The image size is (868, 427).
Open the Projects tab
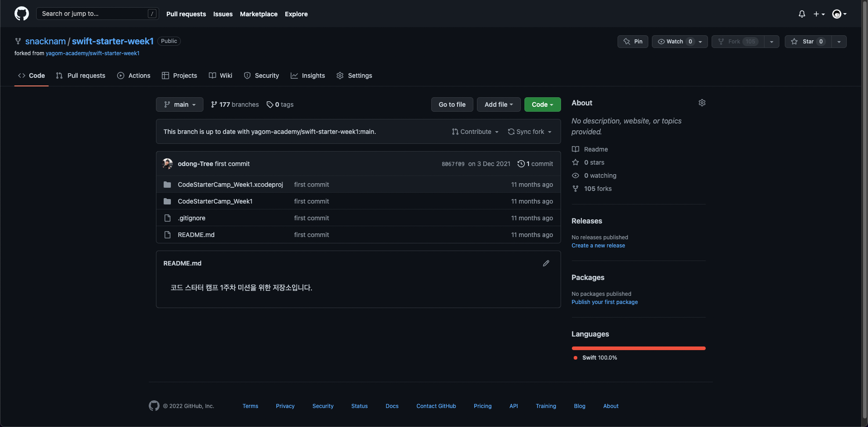(179, 76)
